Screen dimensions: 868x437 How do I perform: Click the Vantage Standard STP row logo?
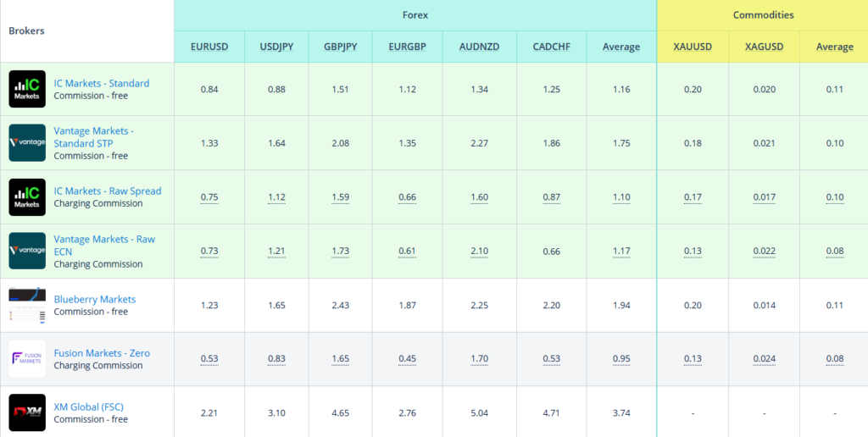tap(27, 143)
